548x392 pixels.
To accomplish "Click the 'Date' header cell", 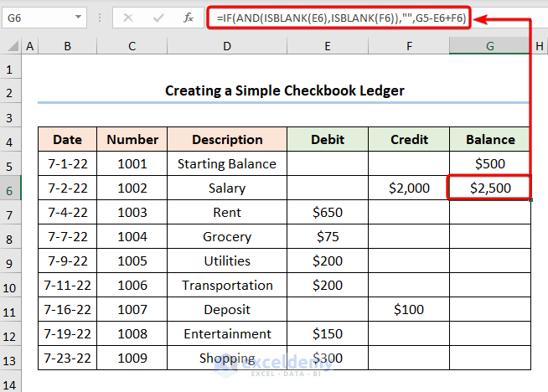I will coord(67,139).
